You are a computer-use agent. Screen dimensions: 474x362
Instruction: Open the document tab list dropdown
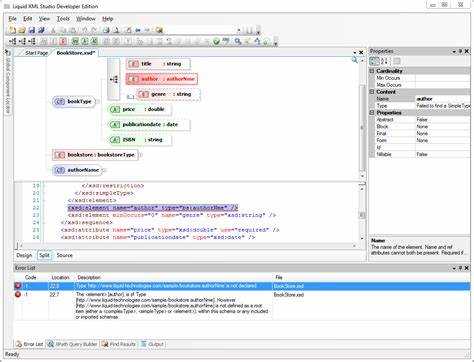point(355,53)
